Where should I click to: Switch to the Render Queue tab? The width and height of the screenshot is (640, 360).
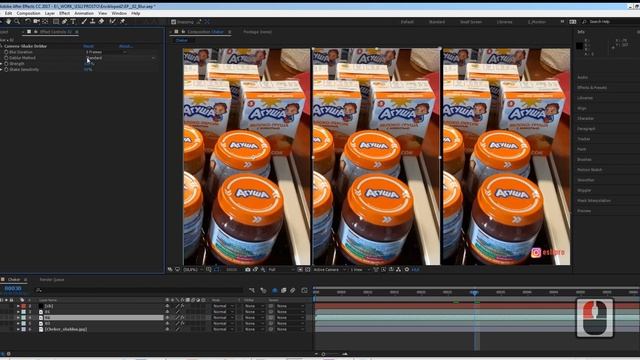(x=52, y=280)
